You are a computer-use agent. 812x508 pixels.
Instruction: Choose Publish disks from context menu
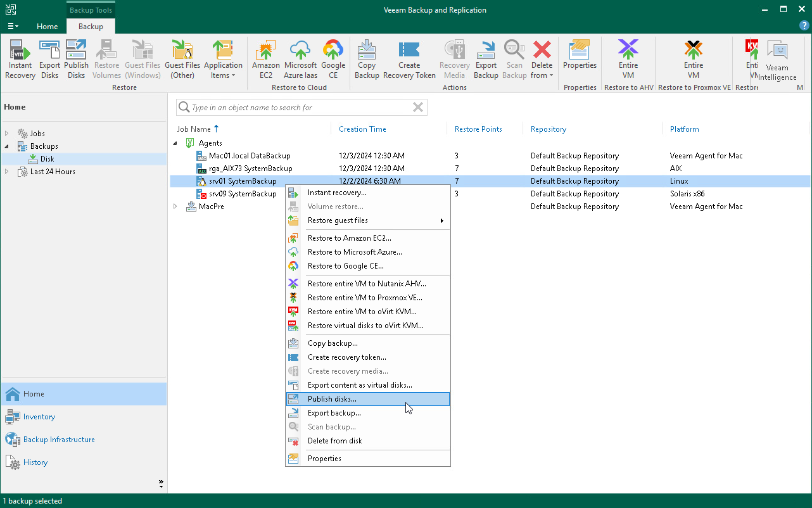(x=332, y=399)
